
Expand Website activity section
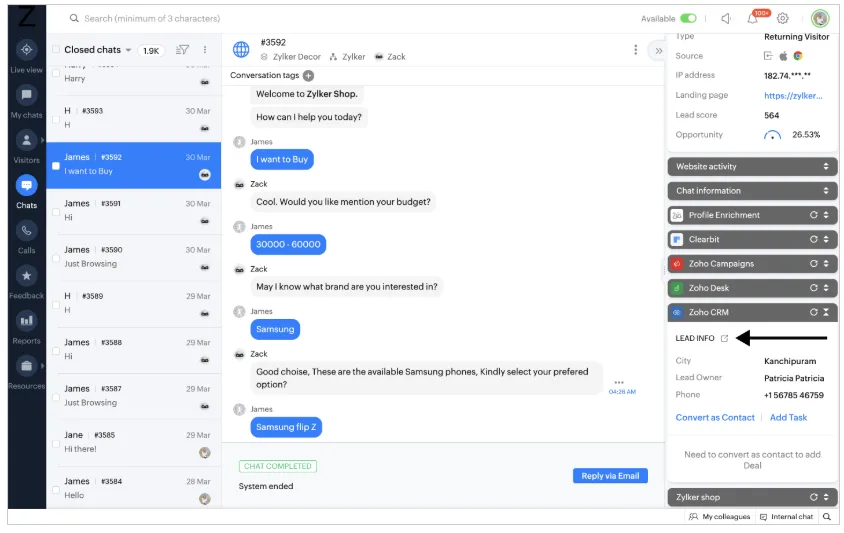pos(826,167)
